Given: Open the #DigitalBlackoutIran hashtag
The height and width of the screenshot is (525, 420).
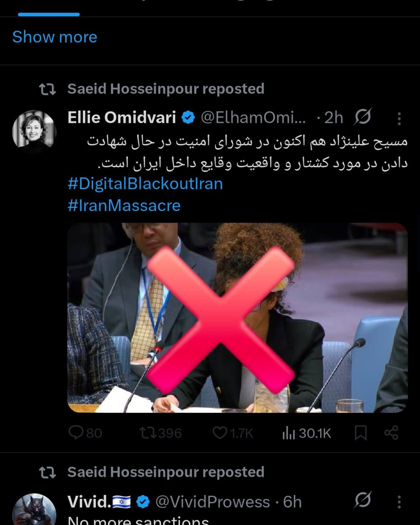Looking at the screenshot, I should click(x=145, y=183).
